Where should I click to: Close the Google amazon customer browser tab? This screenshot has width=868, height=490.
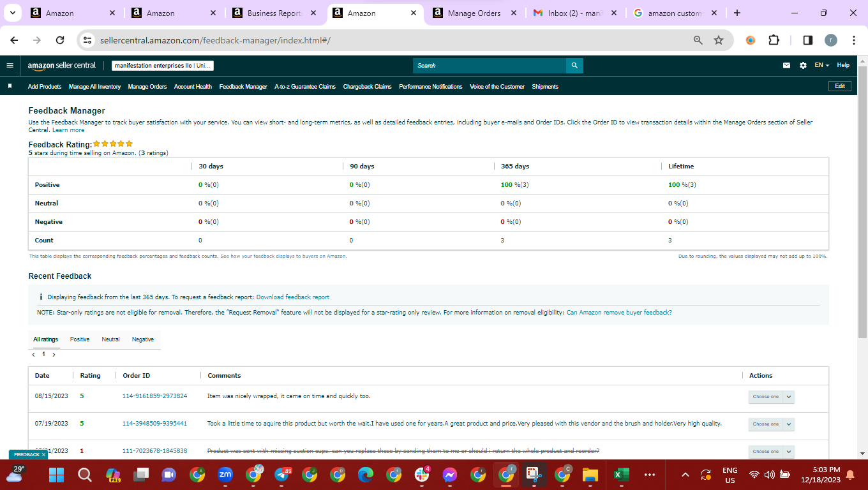714,13
